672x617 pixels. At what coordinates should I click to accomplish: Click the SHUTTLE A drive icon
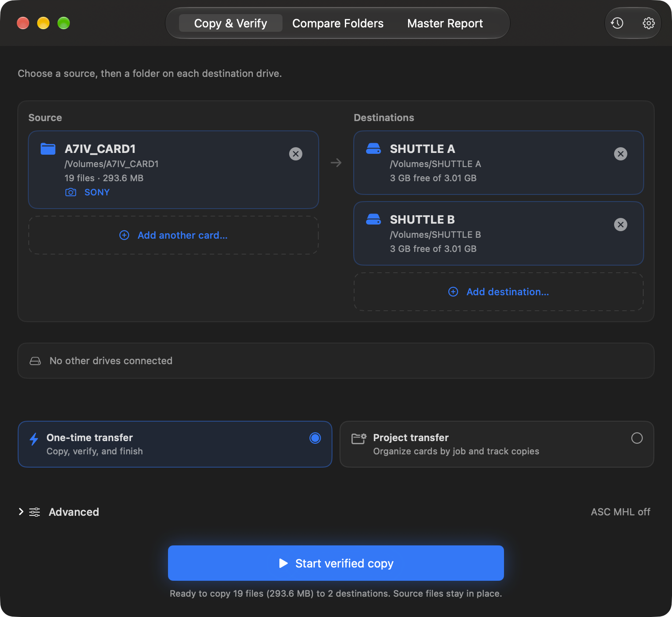374,149
